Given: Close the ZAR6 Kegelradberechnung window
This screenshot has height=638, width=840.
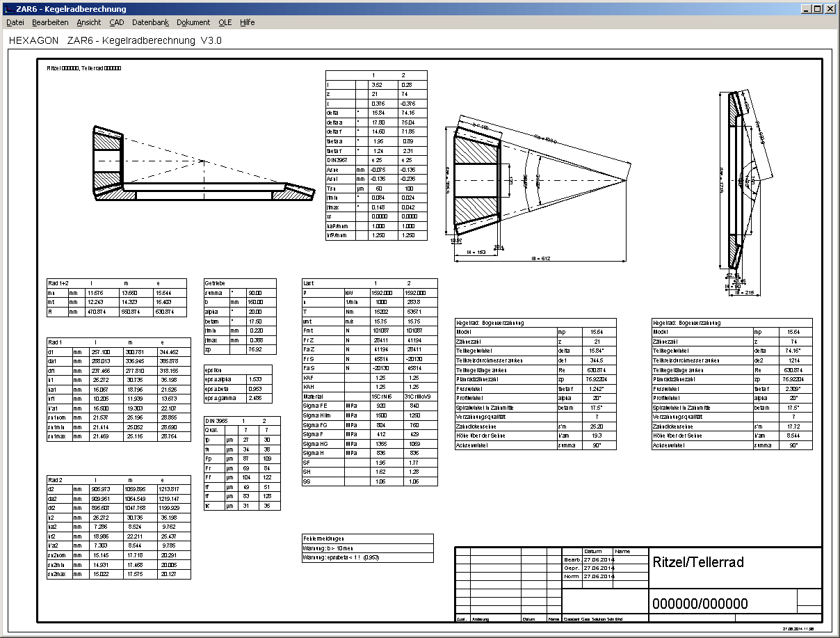Looking at the screenshot, I should [830, 9].
